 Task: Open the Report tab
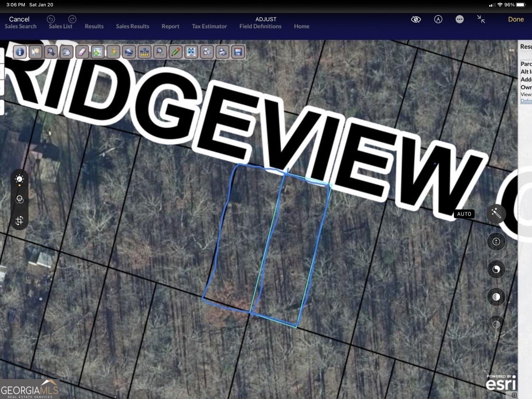click(x=170, y=26)
